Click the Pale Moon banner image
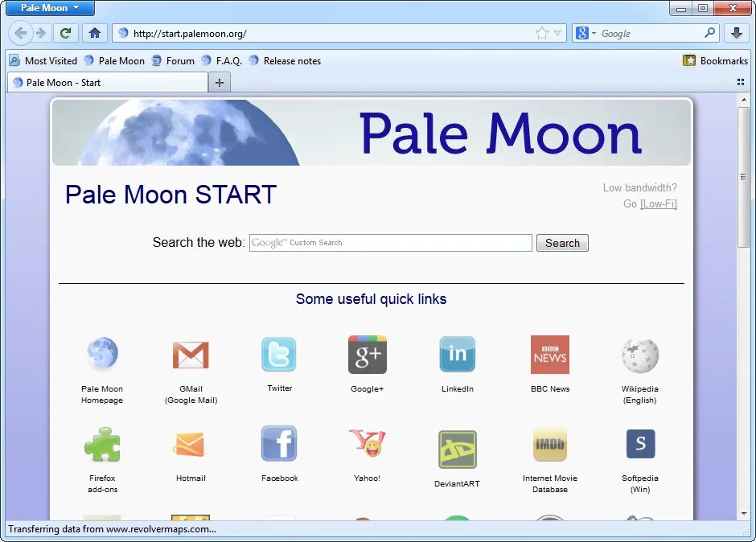 click(372, 132)
